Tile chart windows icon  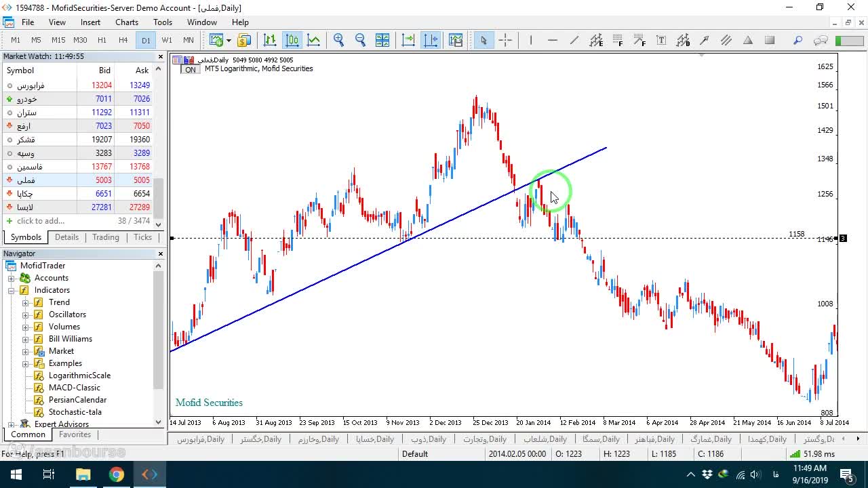pyautogui.click(x=382, y=40)
